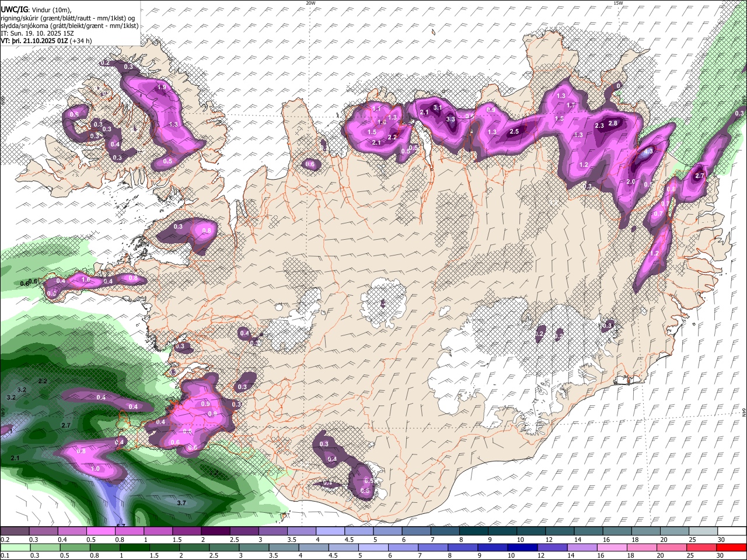747x560 pixels.
Task: Click the 'VT: þri. 21.10.2025 01Z (+34 h)' line
Action: pyautogui.click(x=46, y=41)
